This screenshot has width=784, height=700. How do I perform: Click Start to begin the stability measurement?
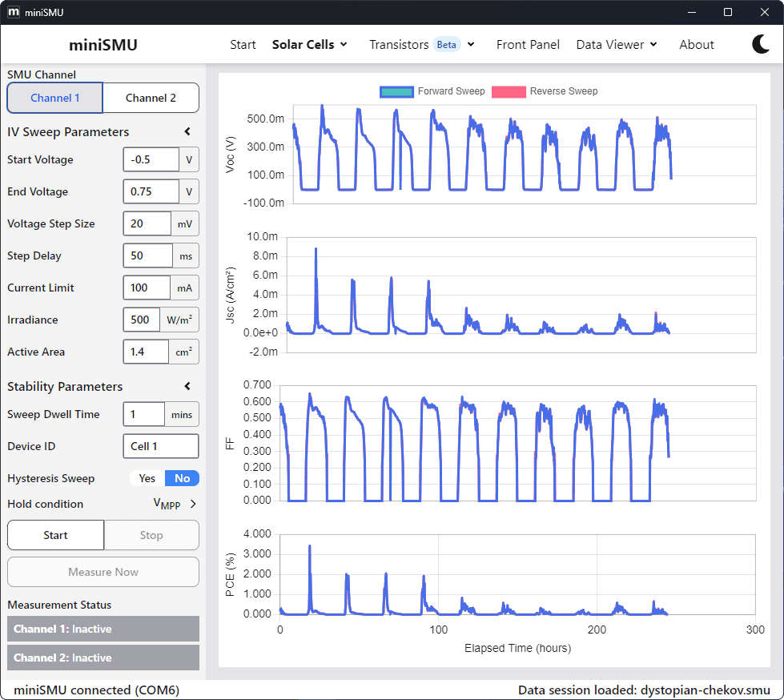54,534
